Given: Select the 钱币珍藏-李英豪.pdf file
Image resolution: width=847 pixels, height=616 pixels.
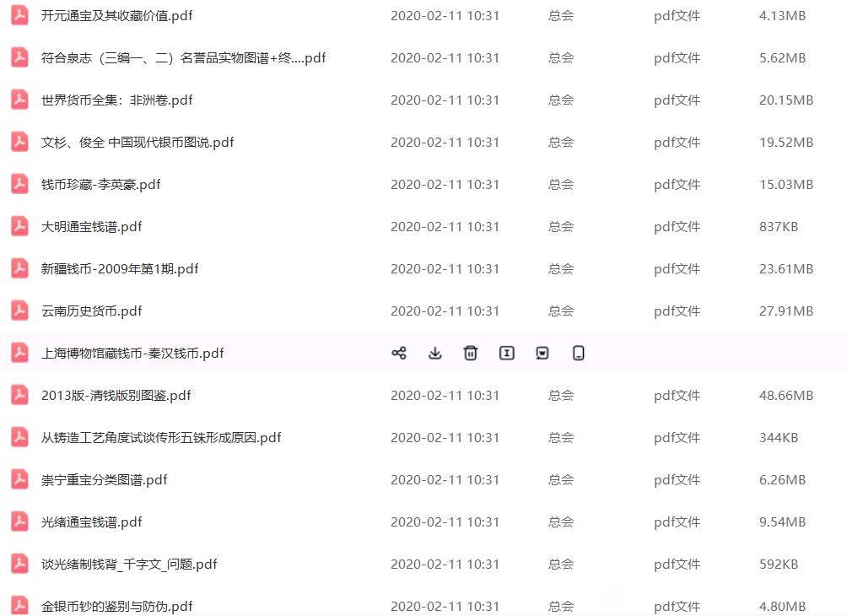Looking at the screenshot, I should point(100,185).
